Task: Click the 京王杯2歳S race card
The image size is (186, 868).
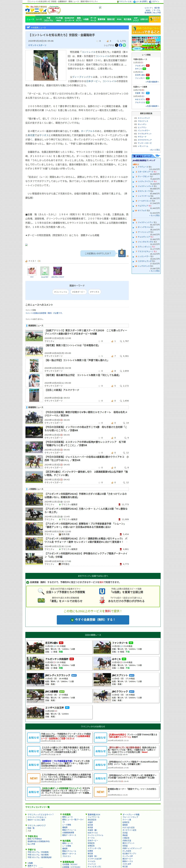Action: 59,647
